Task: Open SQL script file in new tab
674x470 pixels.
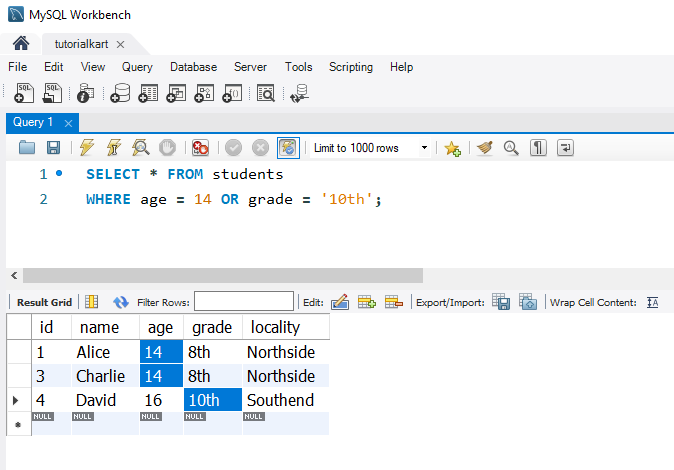Action: (x=52, y=93)
